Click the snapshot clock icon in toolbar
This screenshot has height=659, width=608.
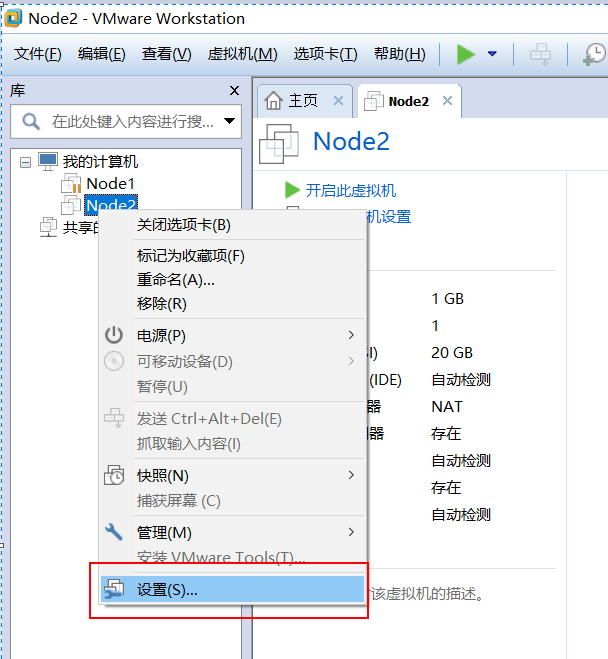593,54
